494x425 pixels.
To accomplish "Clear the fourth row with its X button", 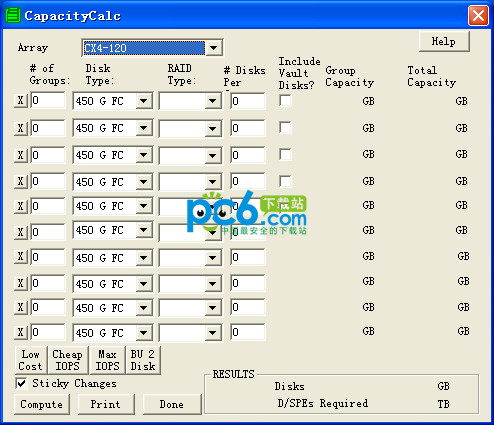I will click(21, 181).
